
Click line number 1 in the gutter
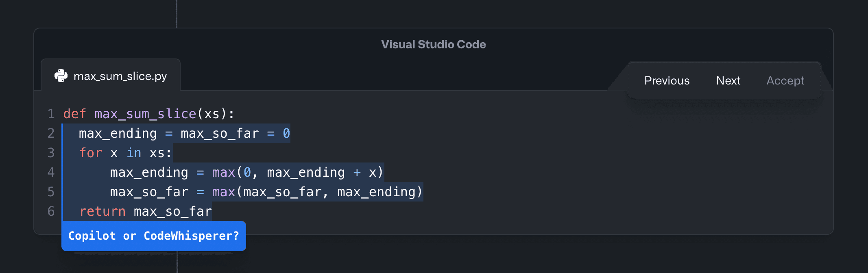[x=51, y=114]
